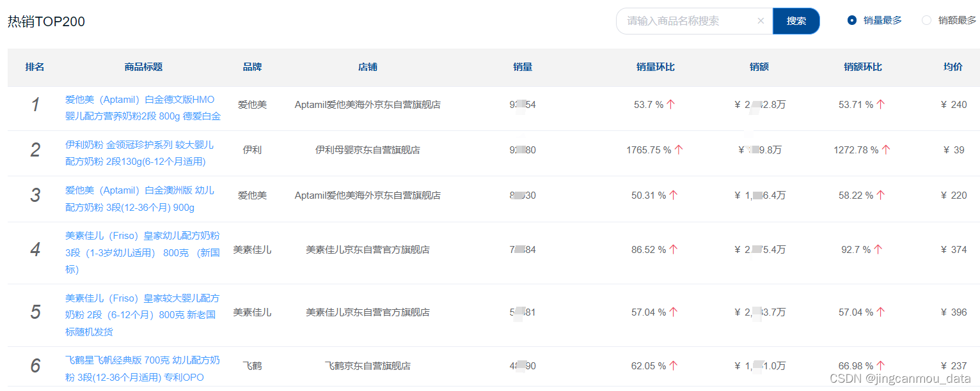Click the average price ¥ 220
980x391 pixels.
point(954,195)
